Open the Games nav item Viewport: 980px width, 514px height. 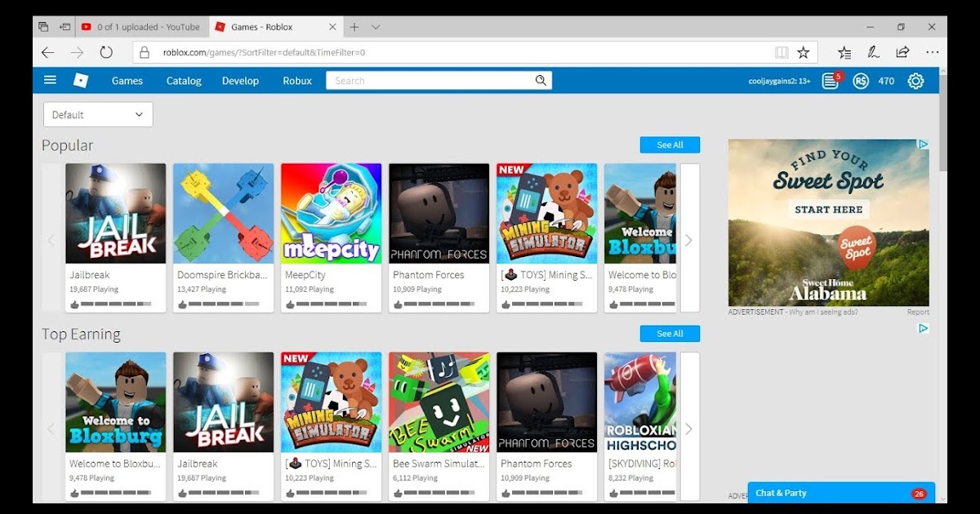coord(127,81)
